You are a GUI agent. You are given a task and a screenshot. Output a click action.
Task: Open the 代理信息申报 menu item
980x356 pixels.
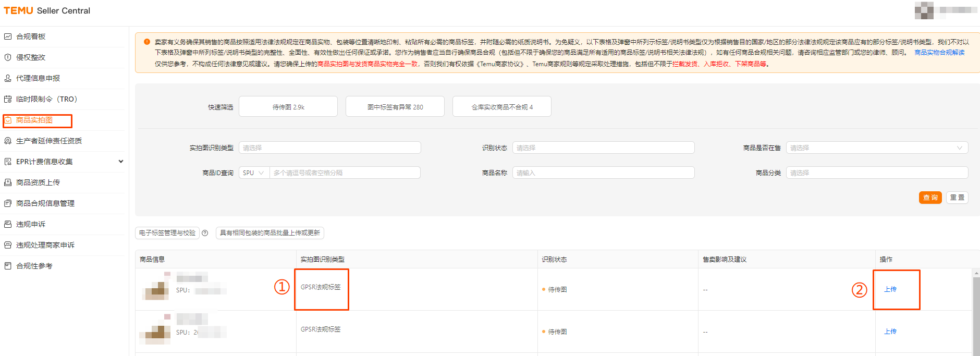(38, 78)
